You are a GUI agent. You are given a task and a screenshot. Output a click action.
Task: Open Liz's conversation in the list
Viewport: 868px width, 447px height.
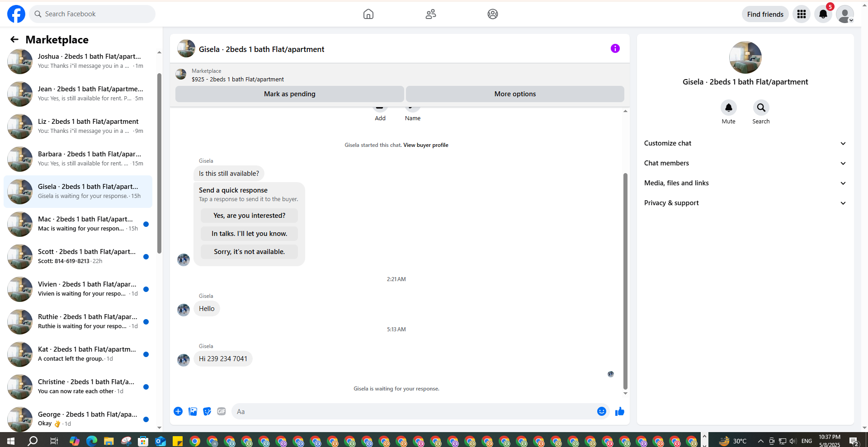78,127
